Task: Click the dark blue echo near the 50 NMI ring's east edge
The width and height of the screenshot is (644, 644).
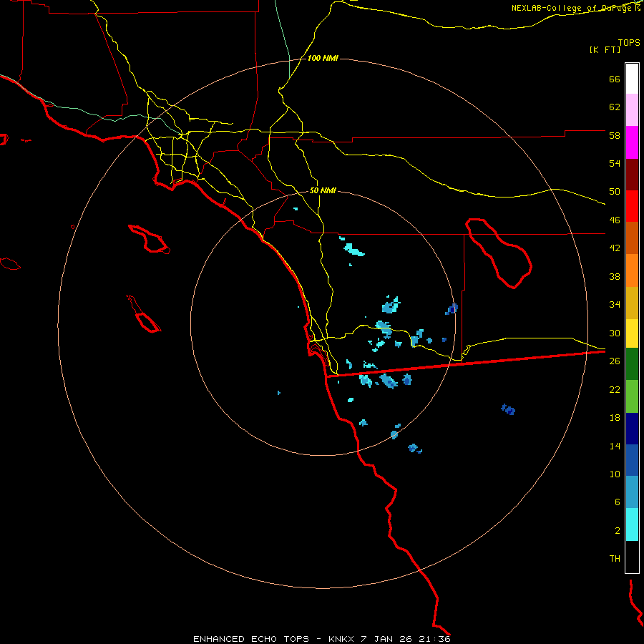Action: 452,309
